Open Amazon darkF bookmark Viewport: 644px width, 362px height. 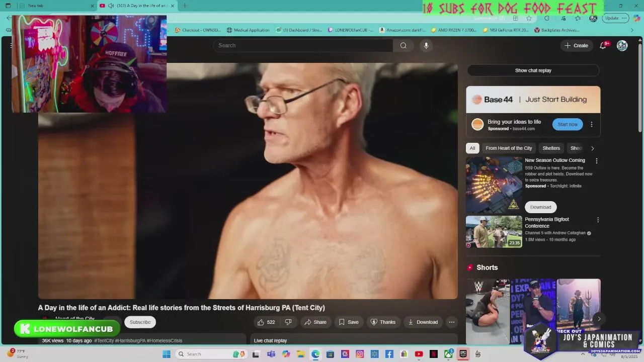tap(403, 30)
